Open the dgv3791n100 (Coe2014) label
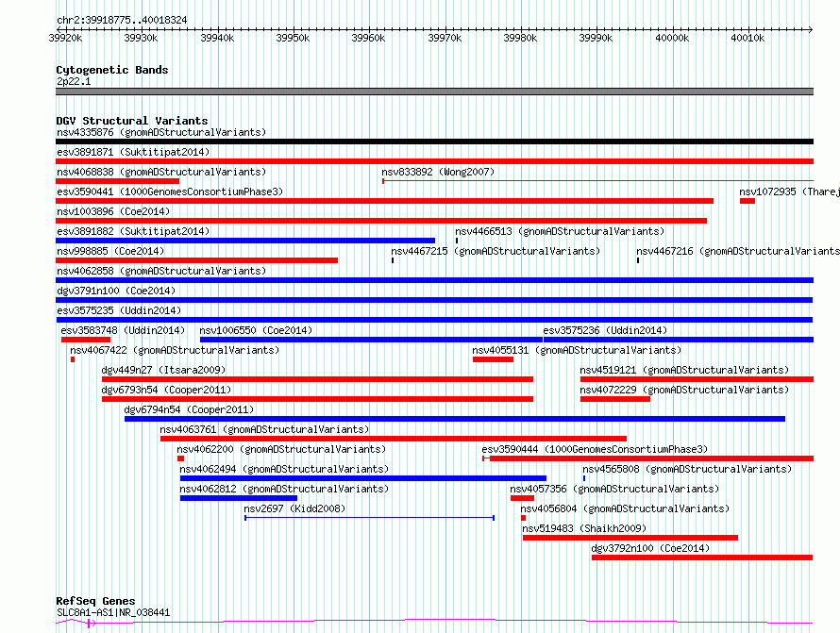 [116, 291]
